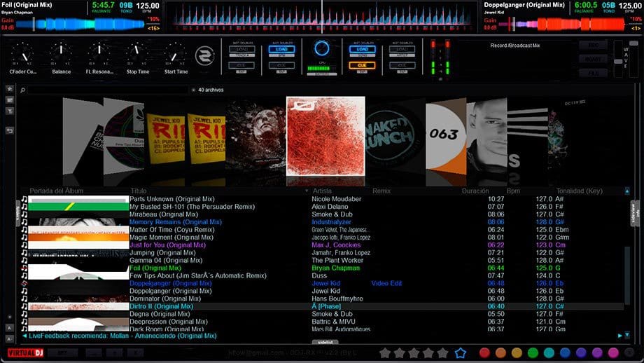Click the Balance knob

tap(61, 53)
